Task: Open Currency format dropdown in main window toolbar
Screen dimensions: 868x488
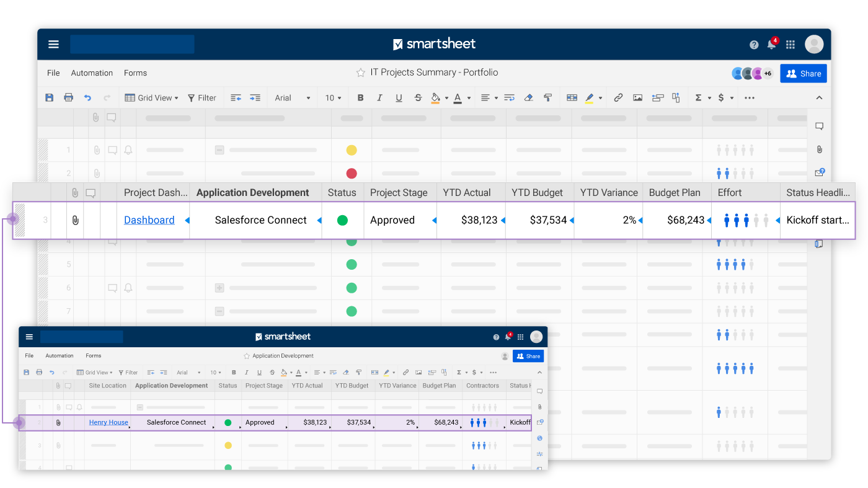Action: pyautogui.click(x=725, y=97)
